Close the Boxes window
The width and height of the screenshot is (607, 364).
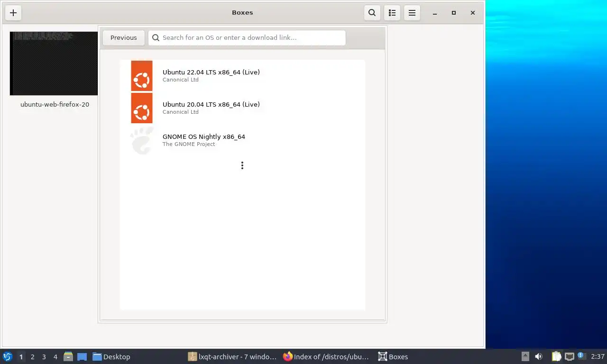[x=473, y=13]
